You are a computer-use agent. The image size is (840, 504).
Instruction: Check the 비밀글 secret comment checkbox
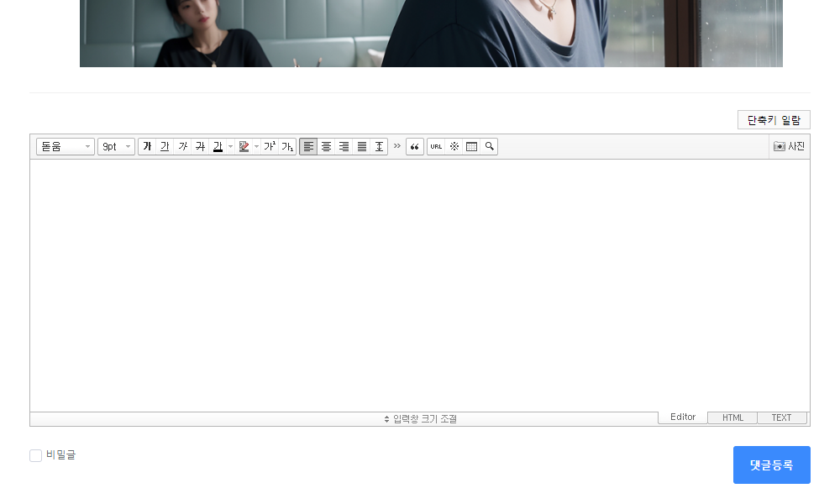click(35, 455)
